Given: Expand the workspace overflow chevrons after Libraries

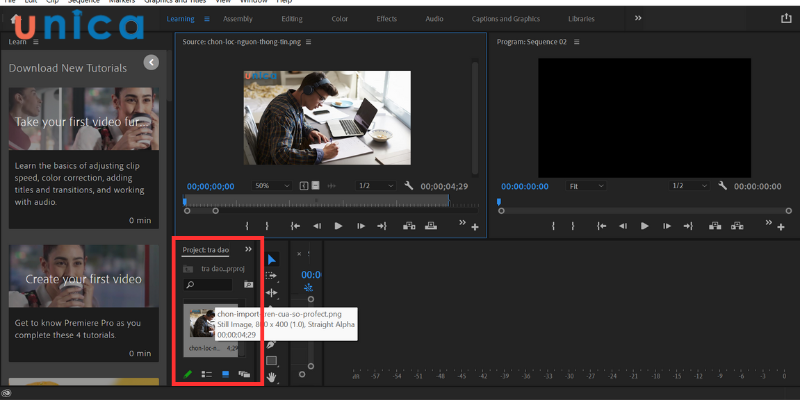Looking at the screenshot, I should point(638,18).
